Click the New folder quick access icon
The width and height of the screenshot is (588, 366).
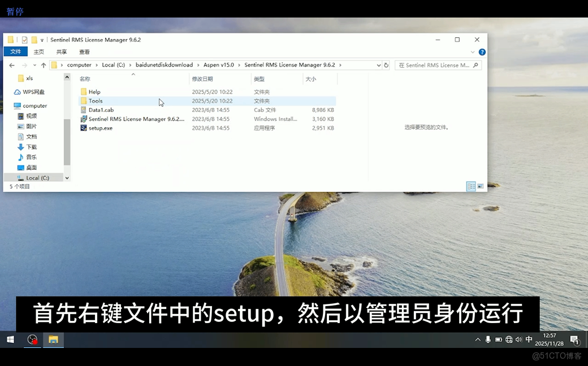[x=33, y=40]
